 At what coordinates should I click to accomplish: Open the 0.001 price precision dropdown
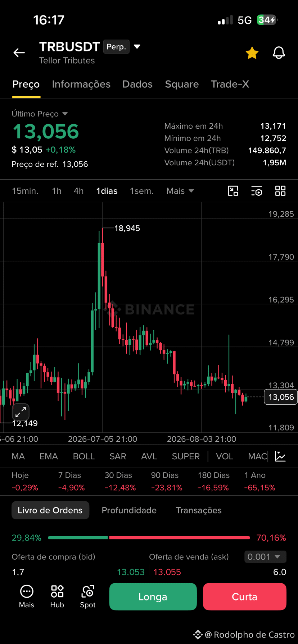point(265,557)
